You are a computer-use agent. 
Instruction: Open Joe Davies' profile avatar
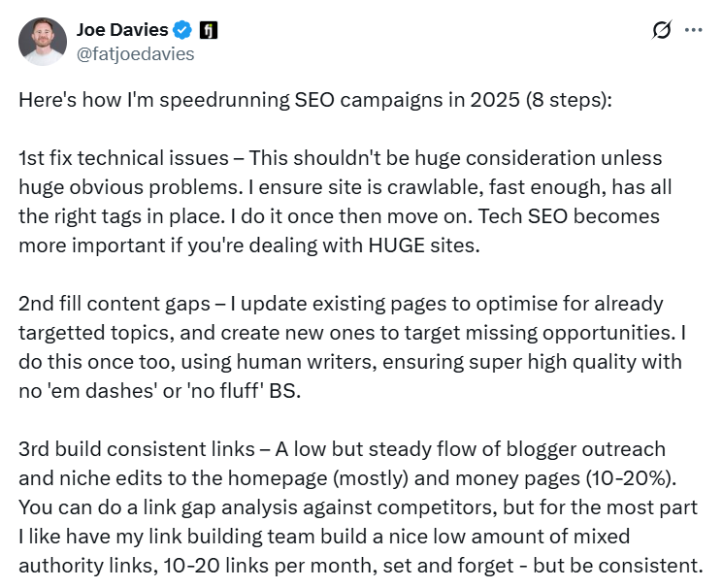click(x=43, y=42)
